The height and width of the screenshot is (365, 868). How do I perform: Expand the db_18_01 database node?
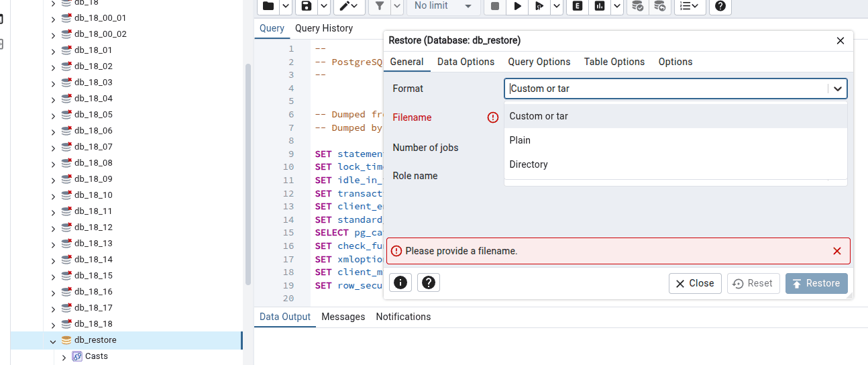coord(53,50)
